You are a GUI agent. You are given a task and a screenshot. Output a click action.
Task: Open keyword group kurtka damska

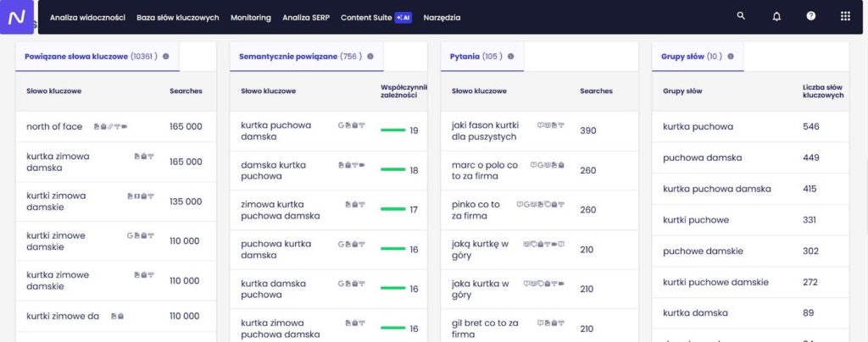point(695,313)
